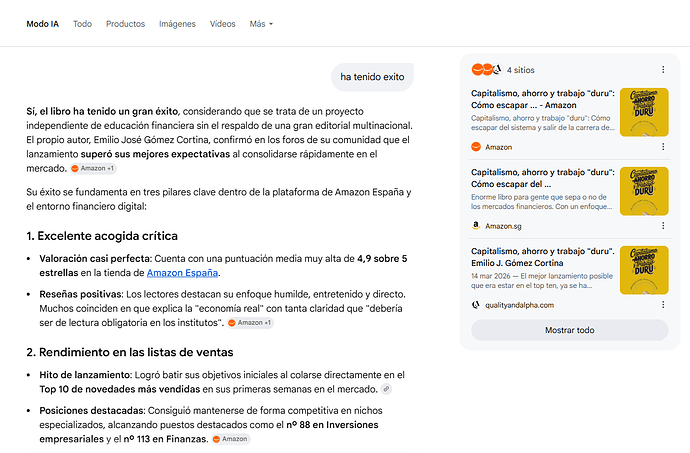Open Amazon +1 citation chip after institutos
The width and height of the screenshot is (690, 453).
(x=250, y=323)
